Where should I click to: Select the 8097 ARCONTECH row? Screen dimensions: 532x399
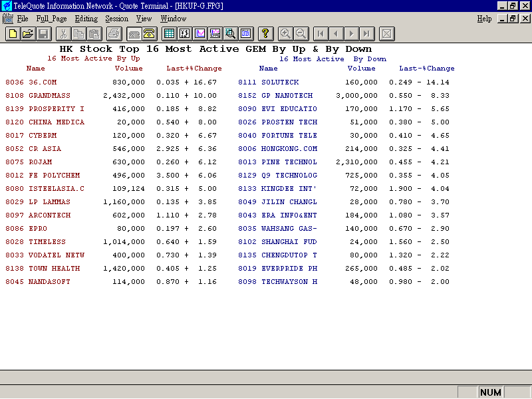pyautogui.click(x=111, y=215)
